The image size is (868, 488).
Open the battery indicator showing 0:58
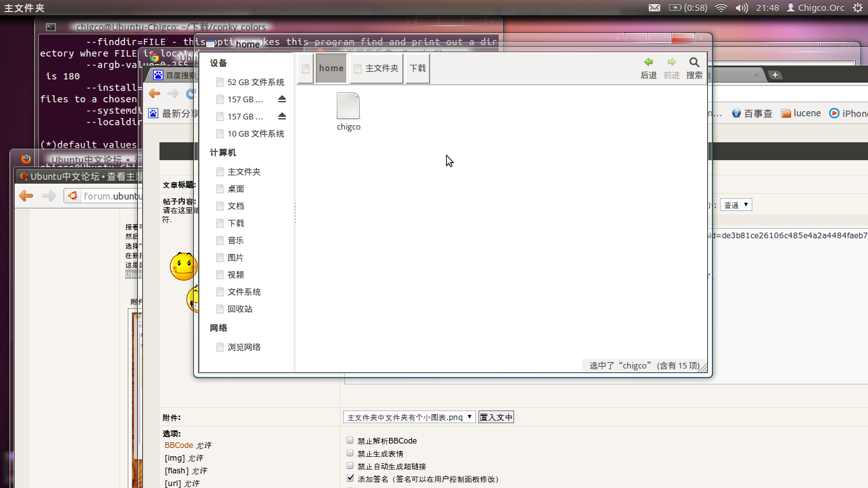(688, 8)
